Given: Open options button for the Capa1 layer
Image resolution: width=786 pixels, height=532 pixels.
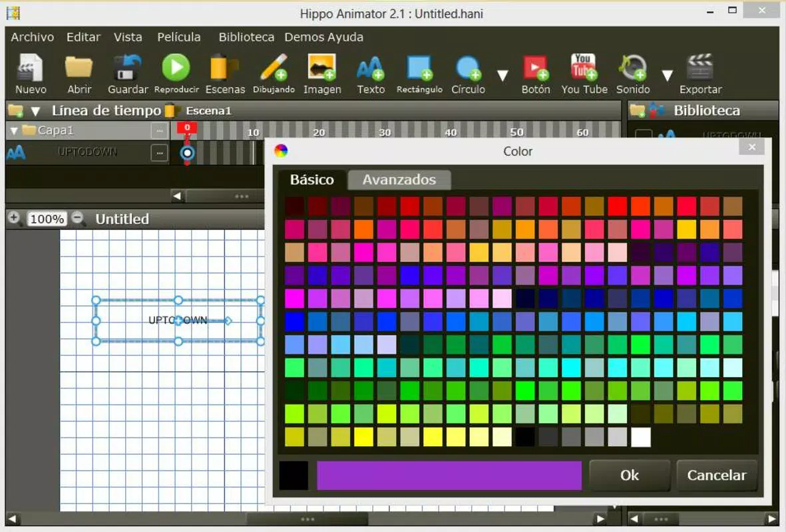Looking at the screenshot, I should coord(160,131).
